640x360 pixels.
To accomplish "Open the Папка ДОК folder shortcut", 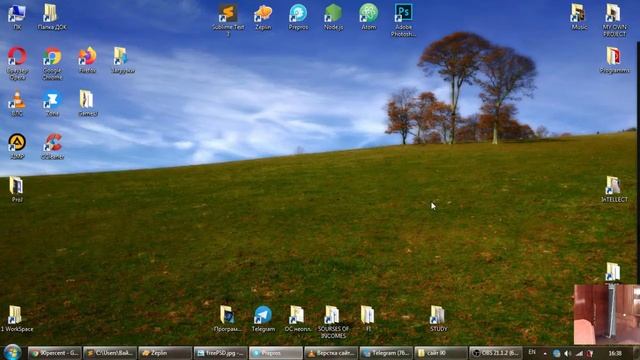I will (52, 17).
